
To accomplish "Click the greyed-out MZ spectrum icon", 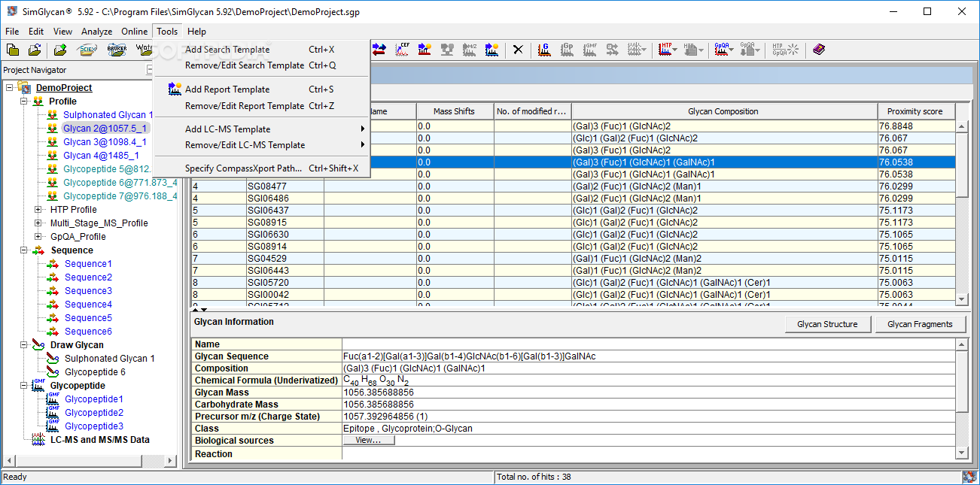I will pyautogui.click(x=470, y=50).
